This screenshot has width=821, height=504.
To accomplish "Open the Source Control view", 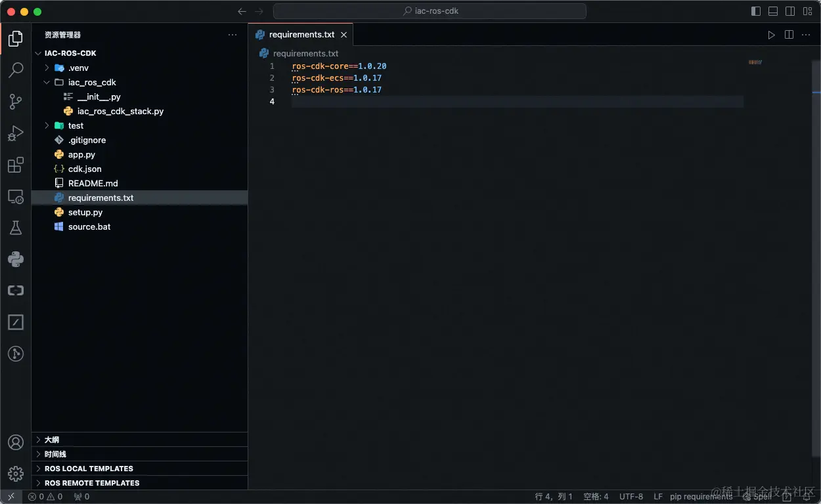I will click(x=16, y=102).
